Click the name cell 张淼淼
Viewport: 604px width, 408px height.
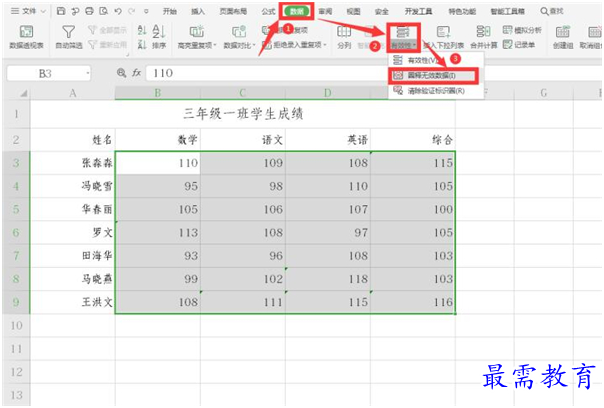[x=72, y=163]
